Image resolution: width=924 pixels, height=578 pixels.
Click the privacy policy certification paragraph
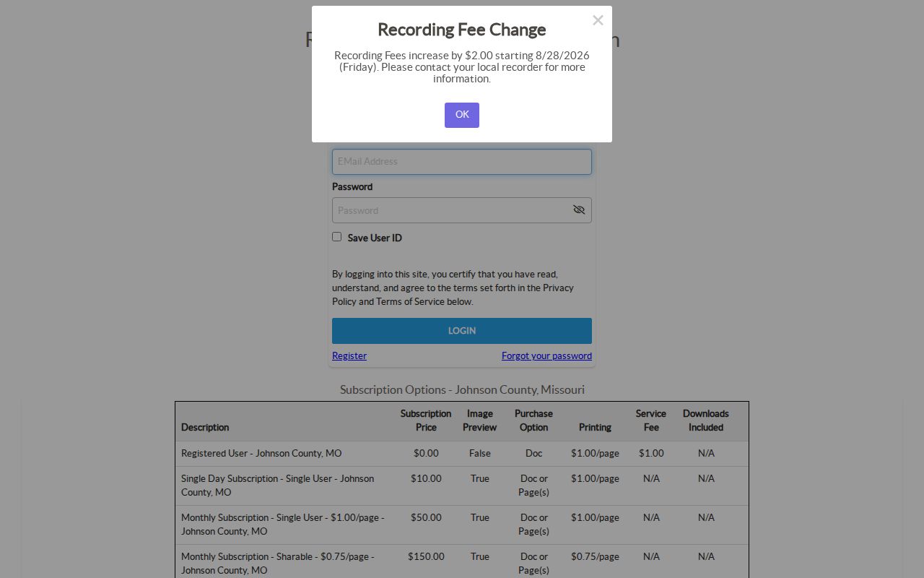[x=453, y=288]
